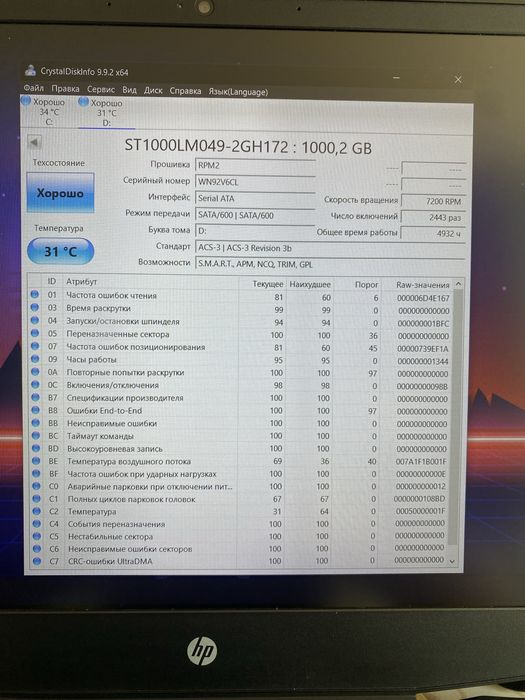This screenshot has height=700, width=525.
Task: Click the attribute list scroll up arrow
Action: (458, 284)
